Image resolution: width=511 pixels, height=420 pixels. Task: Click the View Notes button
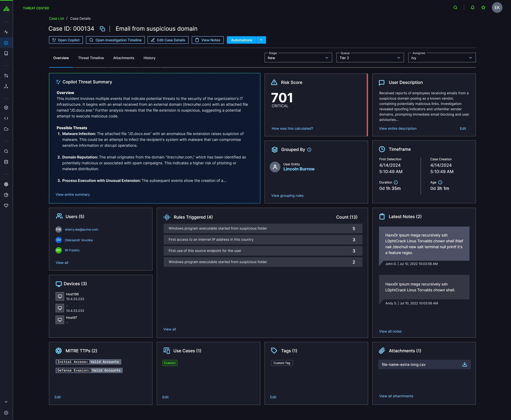click(208, 40)
